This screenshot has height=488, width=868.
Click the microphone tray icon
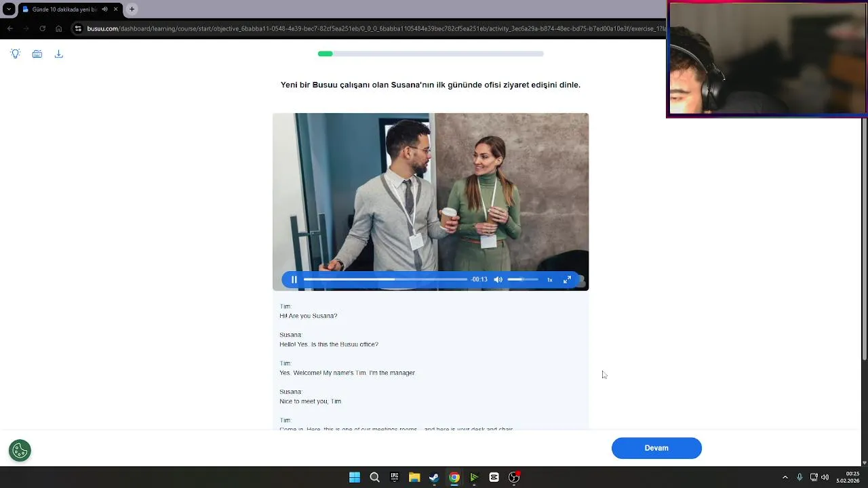click(x=800, y=477)
